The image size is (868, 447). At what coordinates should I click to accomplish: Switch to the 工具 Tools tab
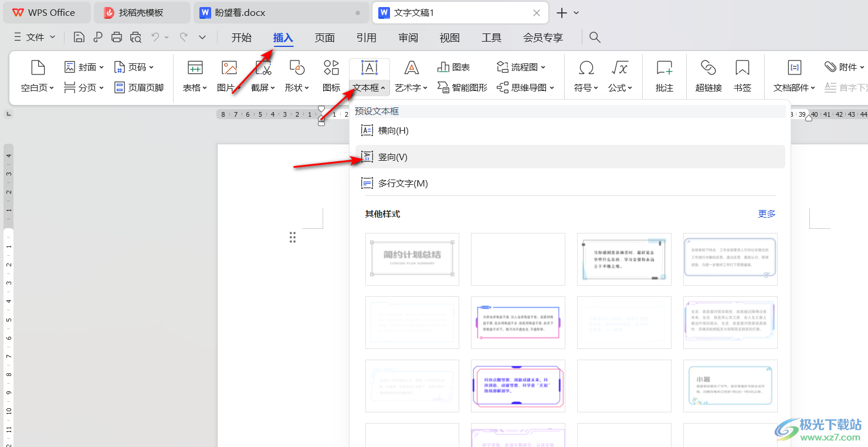pos(491,38)
